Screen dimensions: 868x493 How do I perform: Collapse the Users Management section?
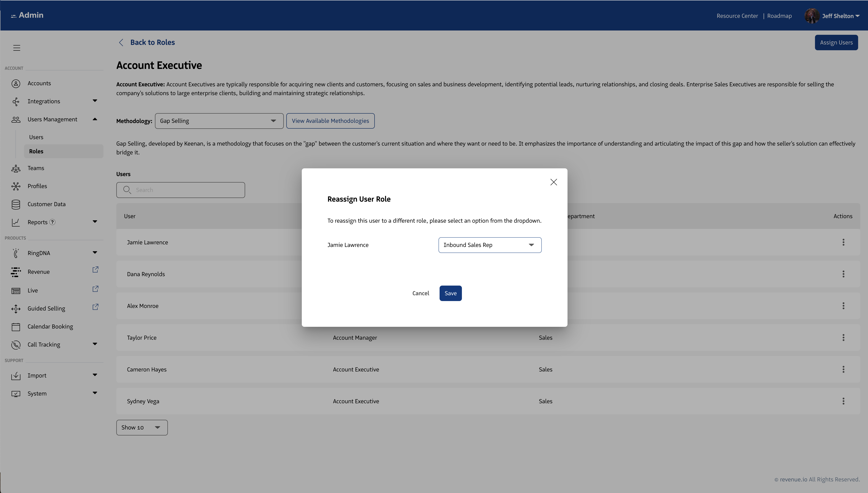[95, 119]
